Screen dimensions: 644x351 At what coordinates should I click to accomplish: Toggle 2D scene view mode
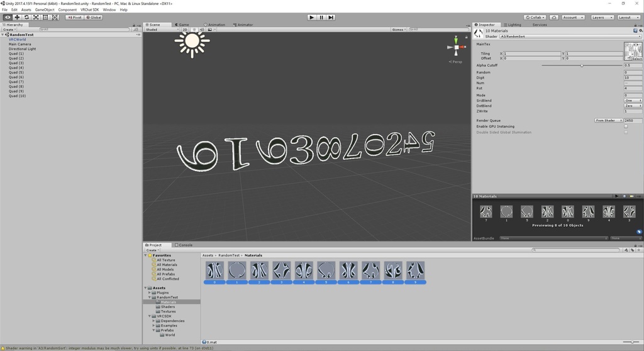(185, 30)
